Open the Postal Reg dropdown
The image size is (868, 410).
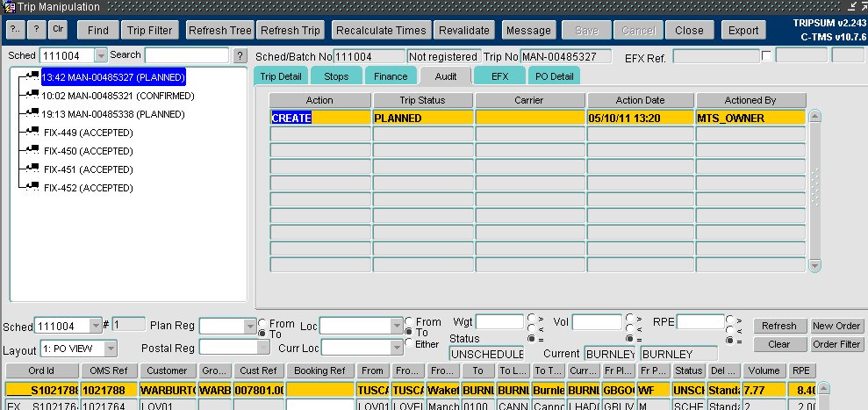(x=263, y=348)
